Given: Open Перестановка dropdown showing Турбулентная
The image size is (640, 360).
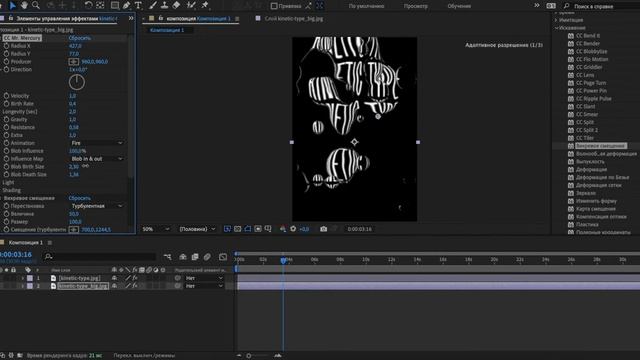Looking at the screenshot, I should click(x=96, y=206).
